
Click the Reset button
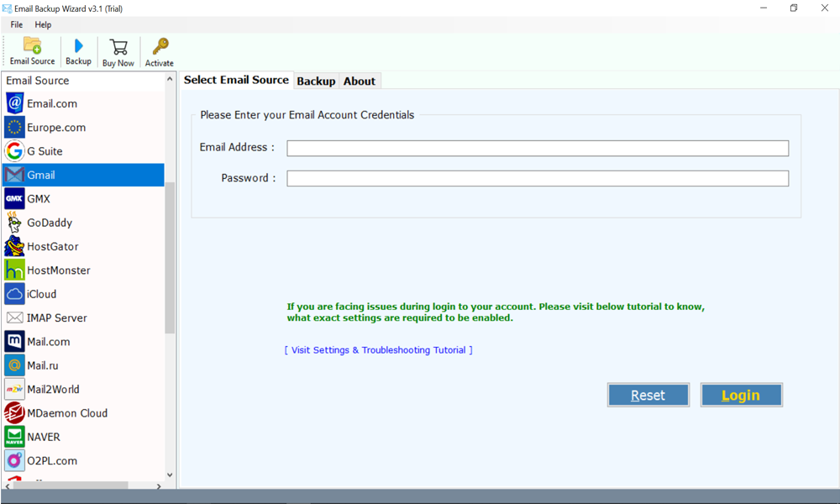648,396
